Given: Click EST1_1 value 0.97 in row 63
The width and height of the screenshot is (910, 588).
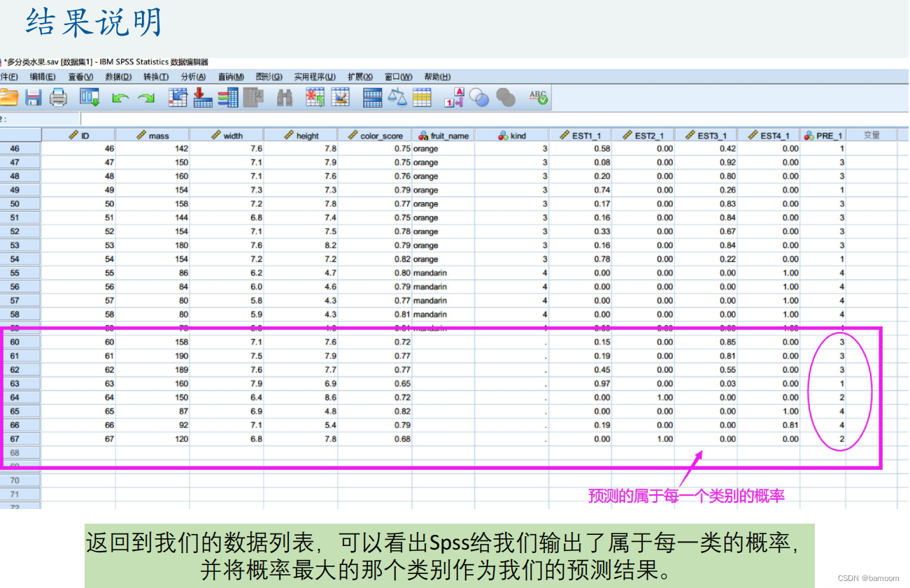Looking at the screenshot, I should coord(581,384).
